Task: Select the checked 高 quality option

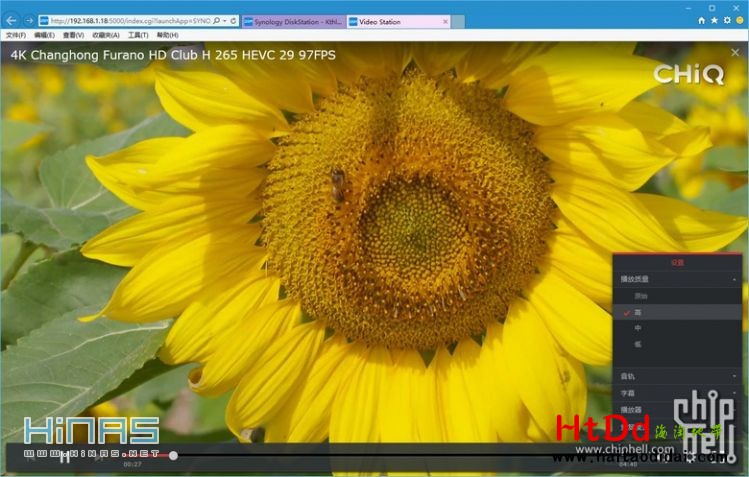Action: [x=677, y=312]
